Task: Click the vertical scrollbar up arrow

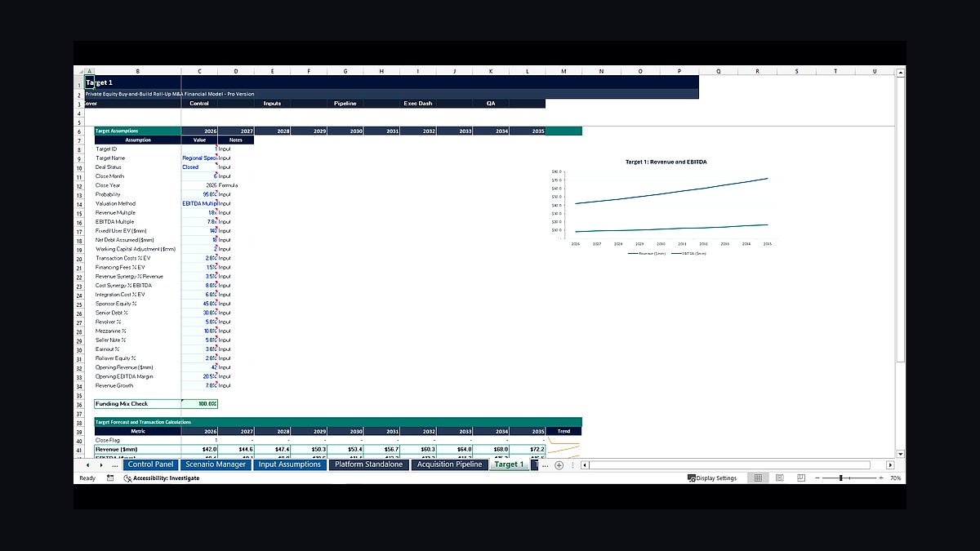Action: point(901,73)
